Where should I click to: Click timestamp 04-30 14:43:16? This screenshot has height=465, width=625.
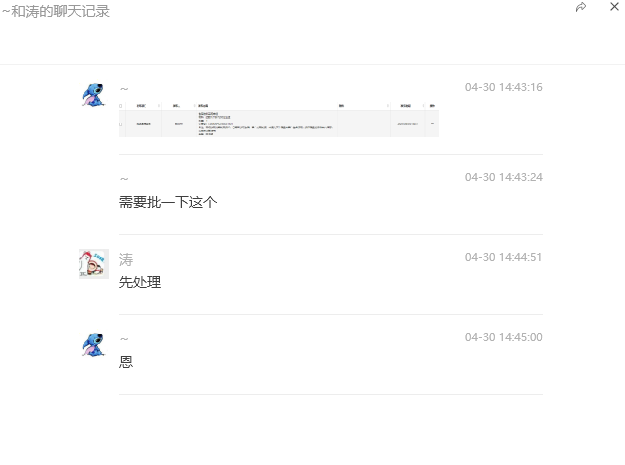pos(503,87)
